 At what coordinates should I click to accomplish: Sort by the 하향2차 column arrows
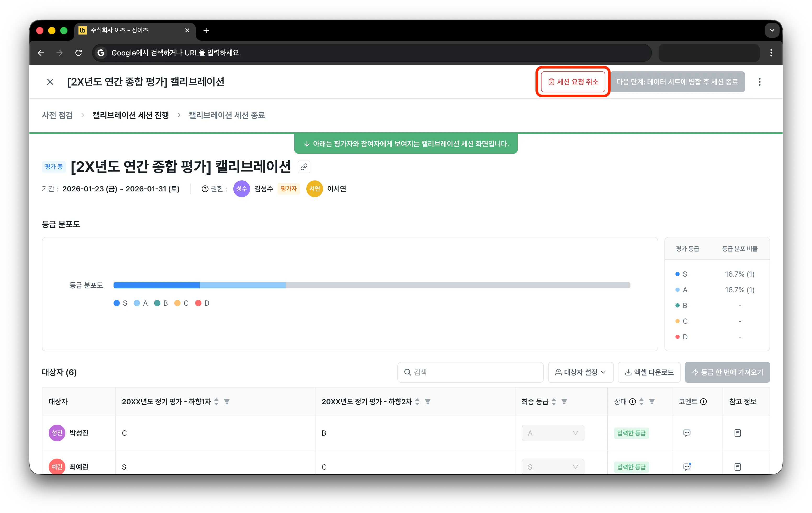(x=417, y=401)
